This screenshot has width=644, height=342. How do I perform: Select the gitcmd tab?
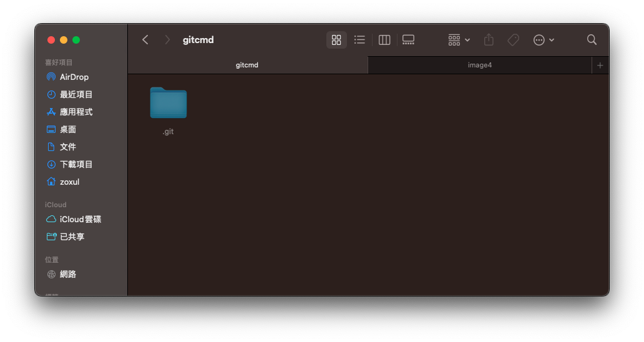pyautogui.click(x=247, y=65)
